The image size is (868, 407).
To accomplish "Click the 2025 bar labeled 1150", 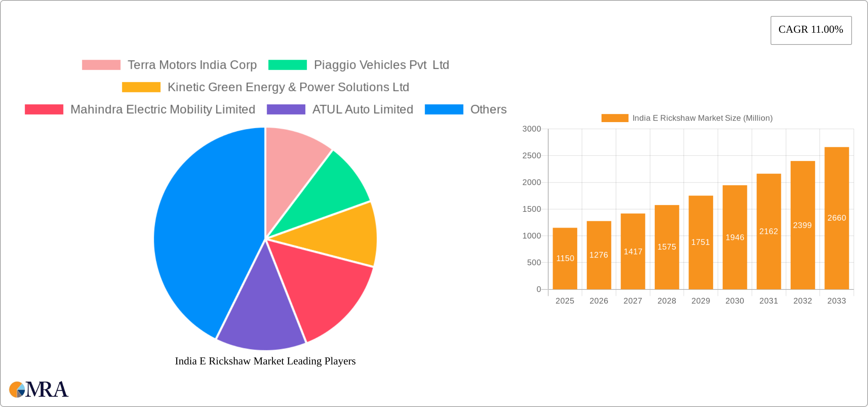I will point(565,259).
